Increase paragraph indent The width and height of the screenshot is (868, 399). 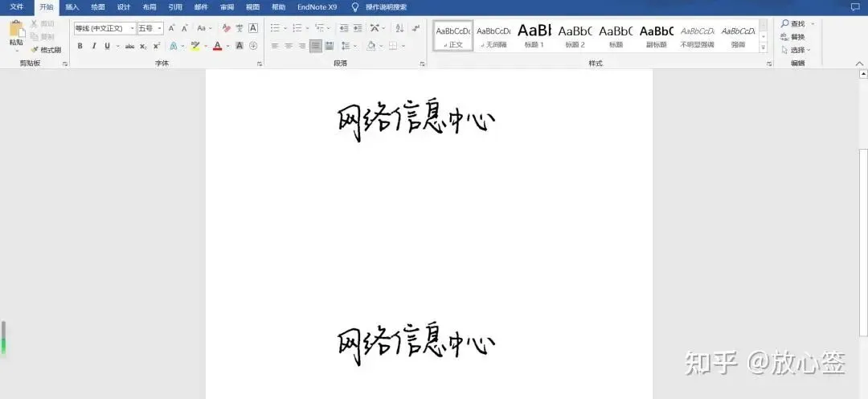[358, 28]
